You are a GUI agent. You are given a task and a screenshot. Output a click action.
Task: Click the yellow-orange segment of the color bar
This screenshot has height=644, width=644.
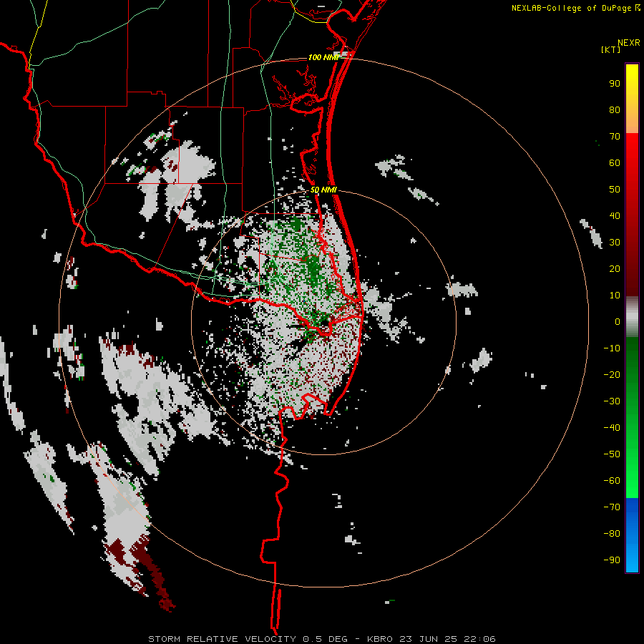pos(632,99)
